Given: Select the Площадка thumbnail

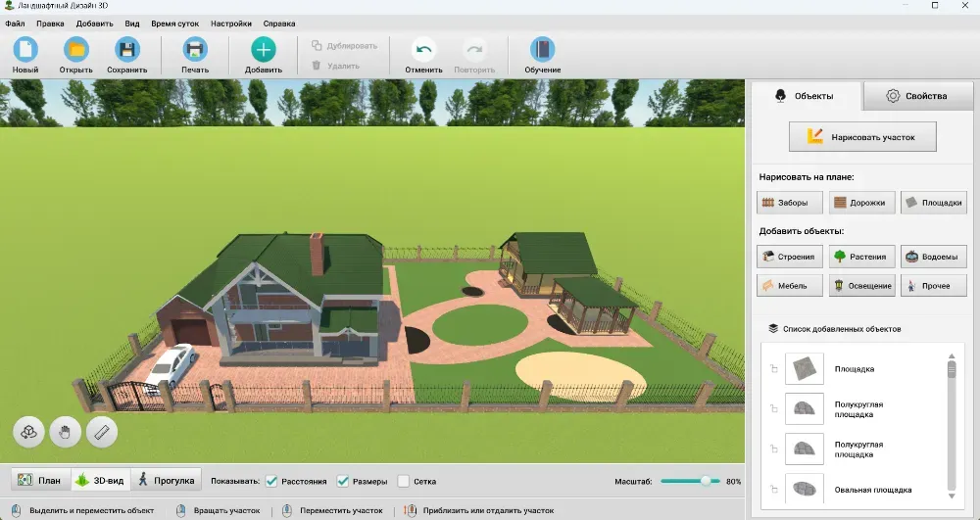Looking at the screenshot, I should point(805,368).
